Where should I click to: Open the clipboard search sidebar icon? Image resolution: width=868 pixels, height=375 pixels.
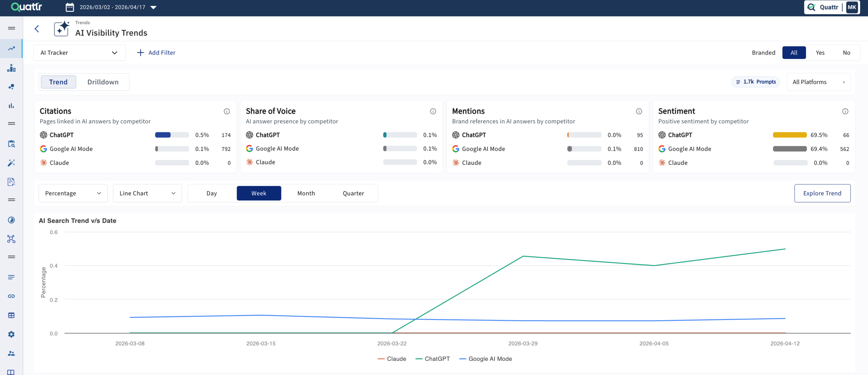point(11,144)
